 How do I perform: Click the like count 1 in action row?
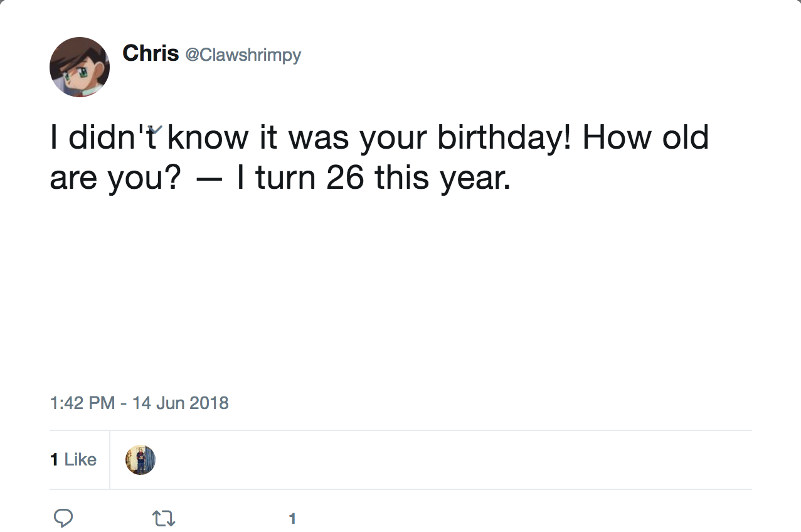pos(292,518)
